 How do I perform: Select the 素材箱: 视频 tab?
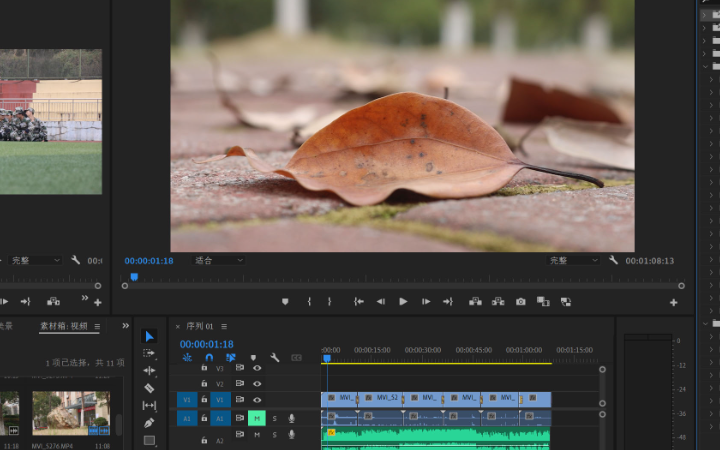[x=63, y=326]
